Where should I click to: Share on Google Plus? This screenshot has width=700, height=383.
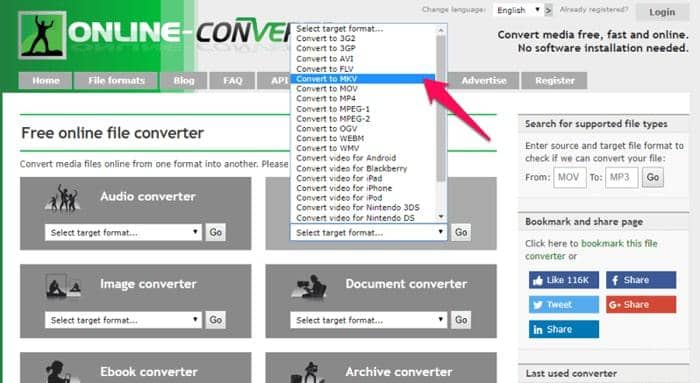(641, 304)
